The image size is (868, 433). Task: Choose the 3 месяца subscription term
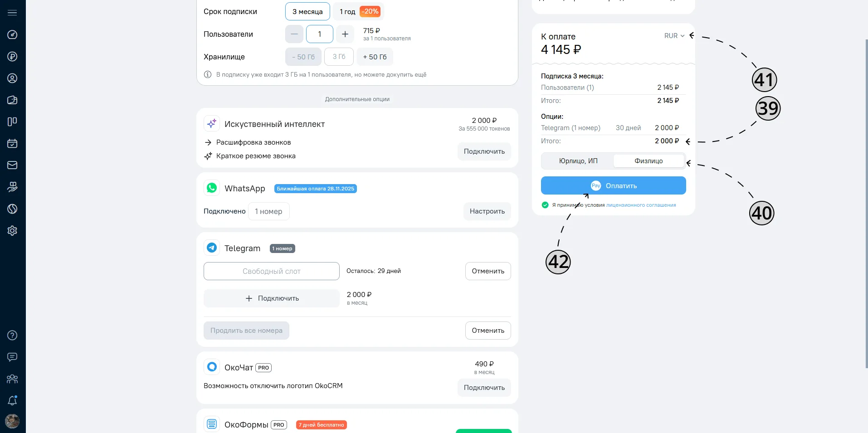tap(307, 11)
